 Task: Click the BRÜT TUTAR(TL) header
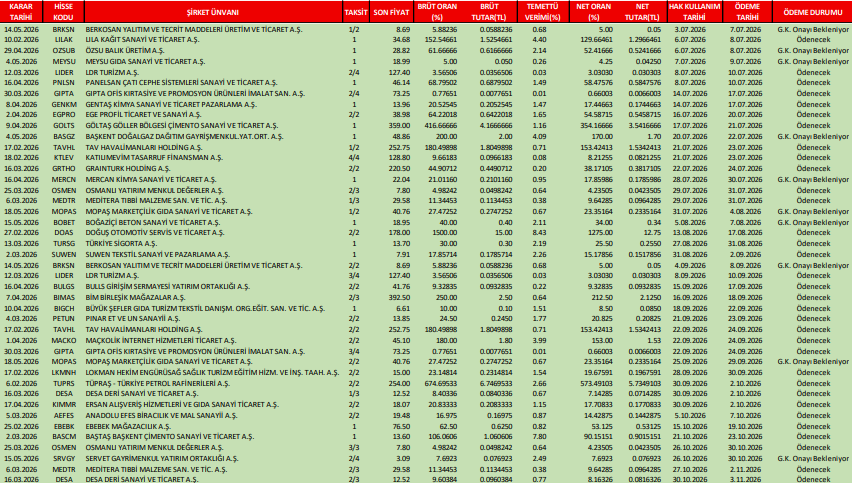tap(489, 12)
